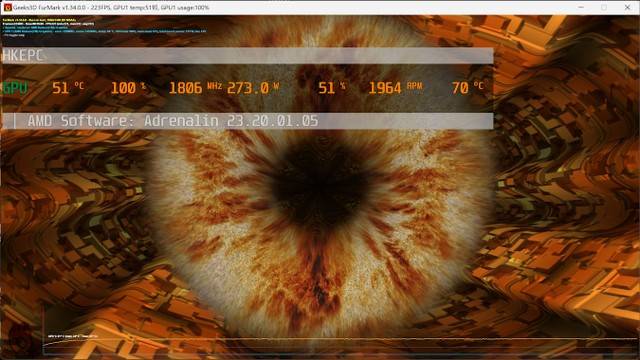
Task: Click the HKEPC overlay label
Action: click(23, 56)
